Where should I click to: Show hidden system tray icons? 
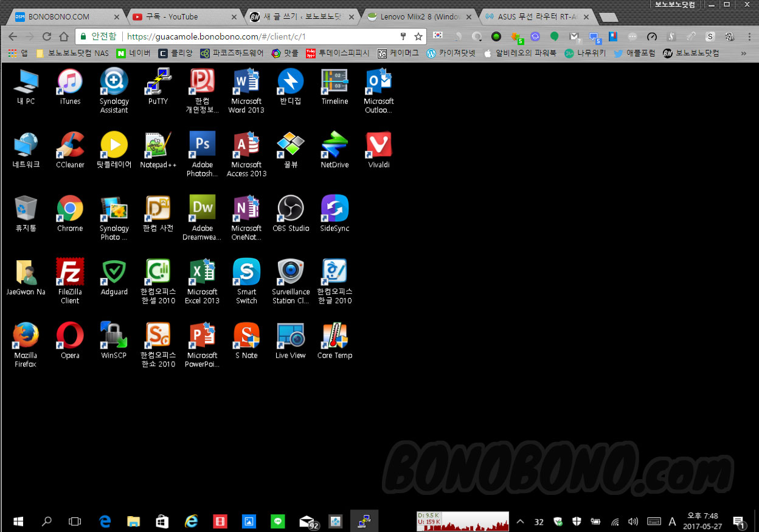point(520,521)
